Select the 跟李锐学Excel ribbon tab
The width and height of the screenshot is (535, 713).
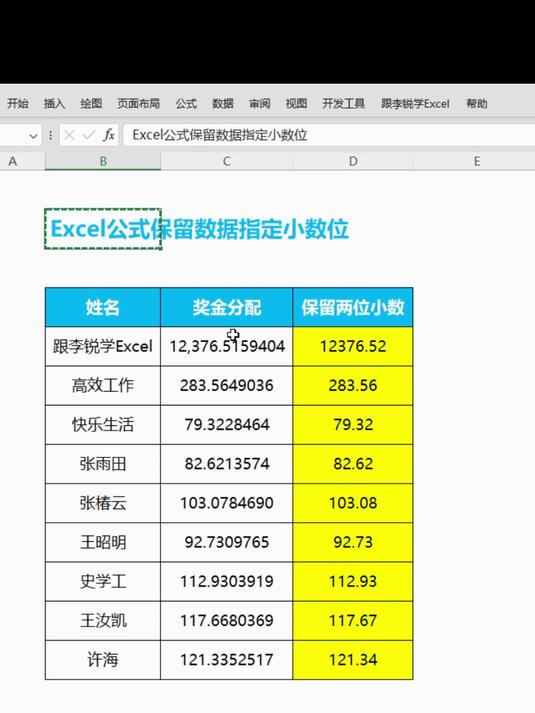tap(415, 104)
